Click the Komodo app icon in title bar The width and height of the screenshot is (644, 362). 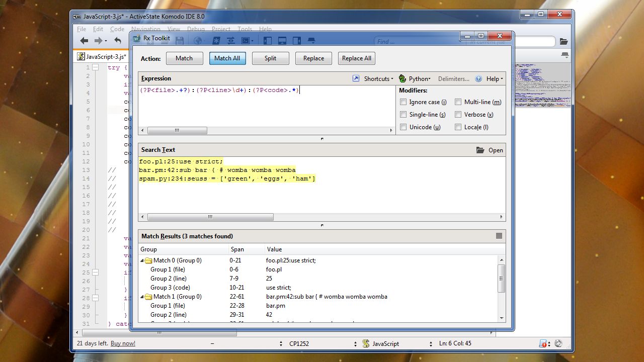pyautogui.click(x=77, y=16)
